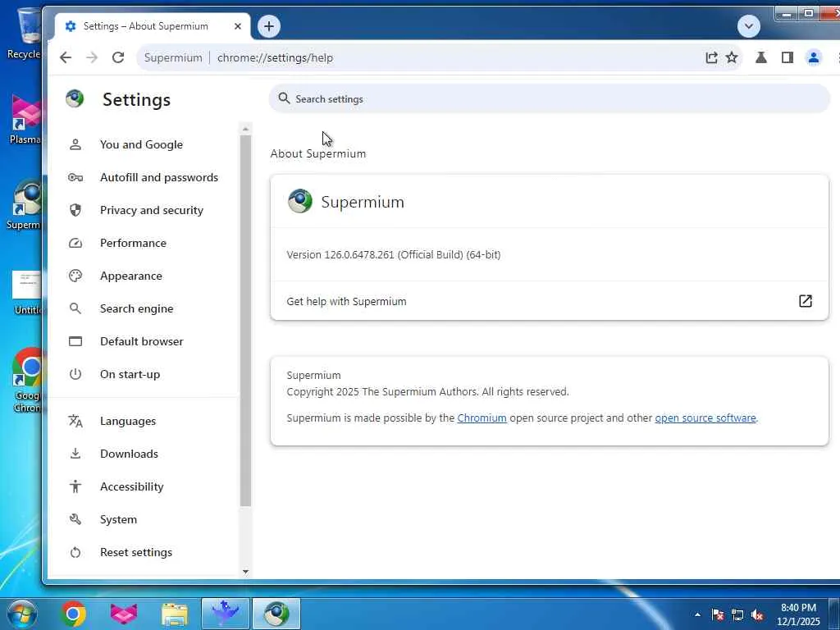Select the Untitled file on desktop

click(27, 293)
